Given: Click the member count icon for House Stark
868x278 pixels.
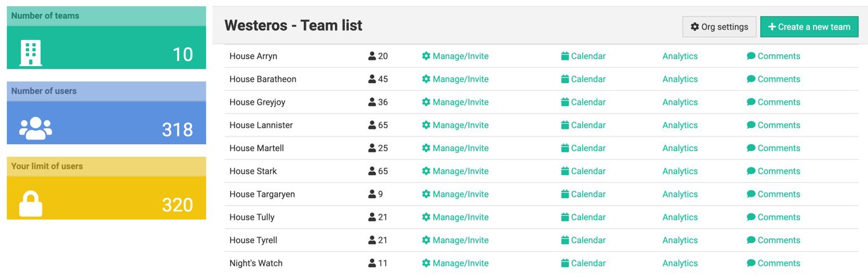Looking at the screenshot, I should [x=372, y=171].
